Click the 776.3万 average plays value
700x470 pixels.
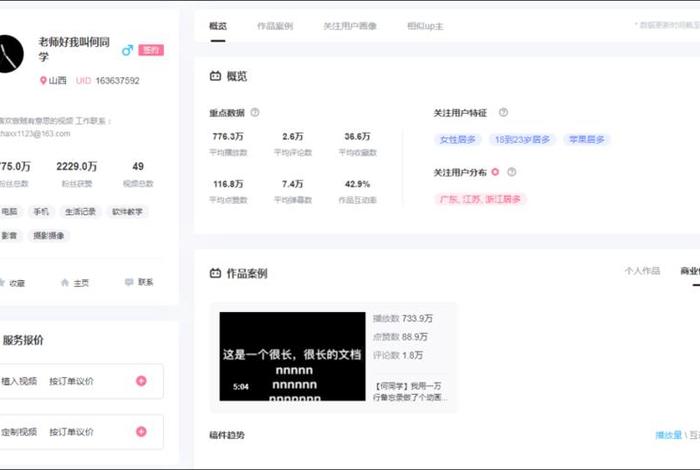tap(228, 136)
